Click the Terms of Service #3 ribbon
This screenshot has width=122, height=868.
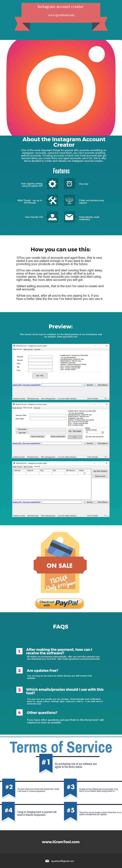pos(71,788)
